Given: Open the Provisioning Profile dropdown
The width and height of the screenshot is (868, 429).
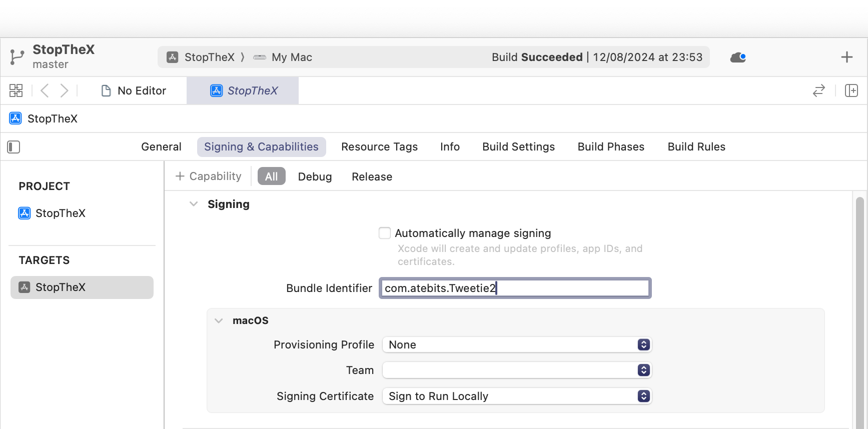Looking at the screenshot, I should coord(517,344).
